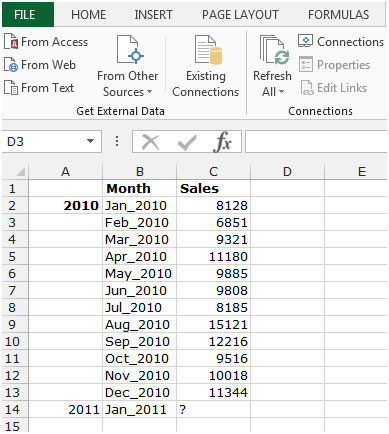Click the From Access database icon
Image resolution: width=389 pixels, height=434 pixels.
pos(11,42)
